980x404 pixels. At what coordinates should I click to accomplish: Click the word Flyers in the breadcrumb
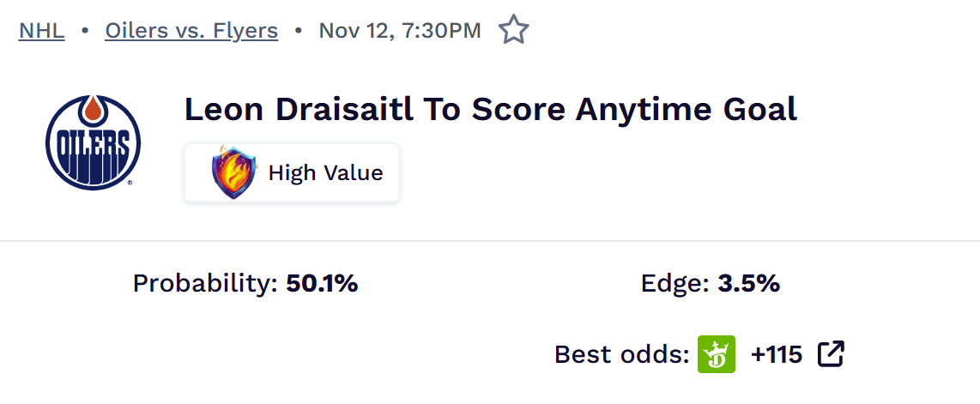(x=247, y=31)
